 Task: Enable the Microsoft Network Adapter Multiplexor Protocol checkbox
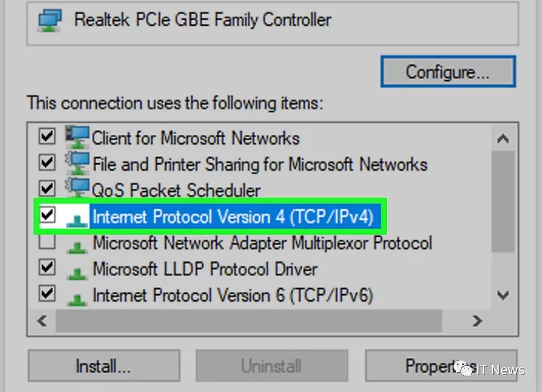click(47, 242)
